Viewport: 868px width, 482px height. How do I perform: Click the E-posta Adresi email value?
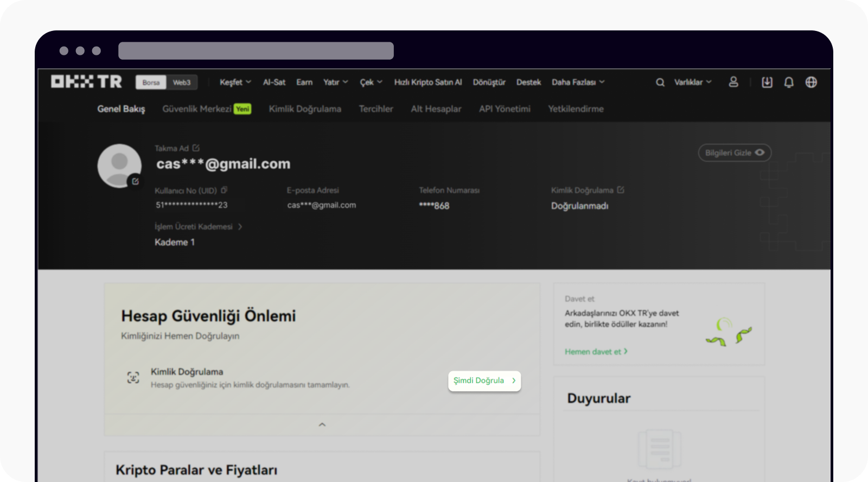322,205
